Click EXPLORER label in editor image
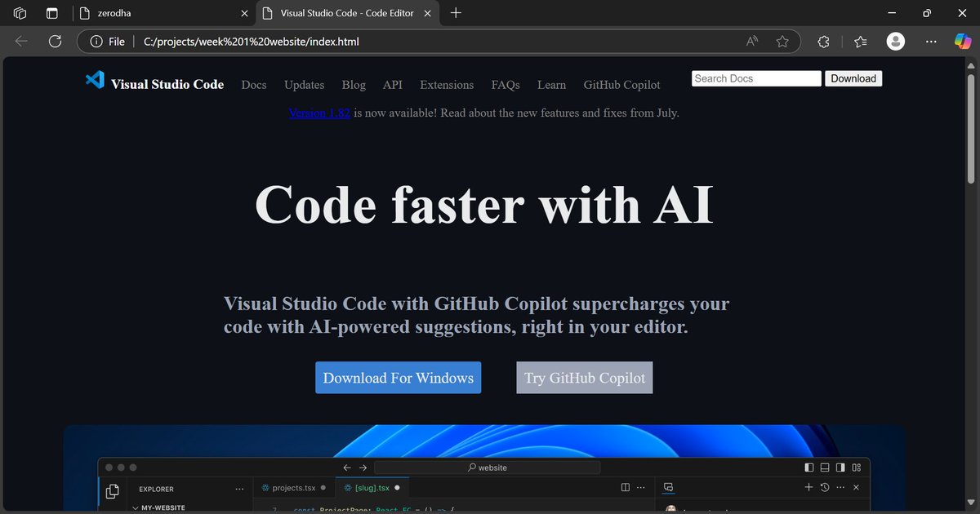 coord(156,490)
